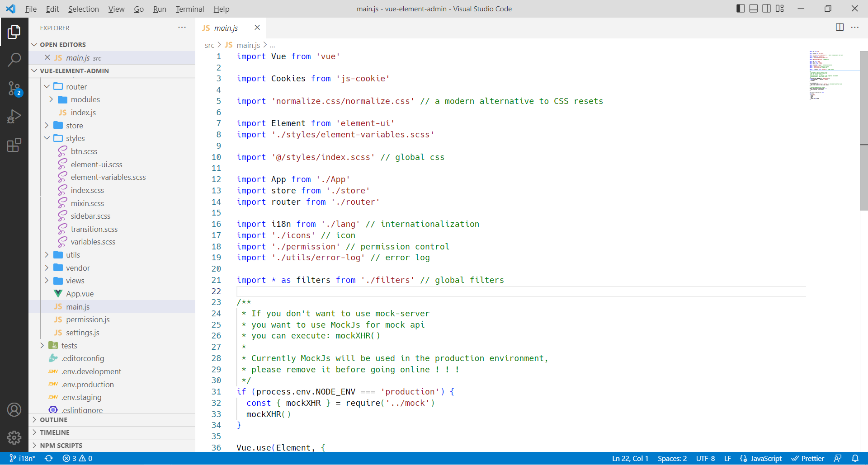
Task: Collapse the styles folder
Action: (75, 138)
